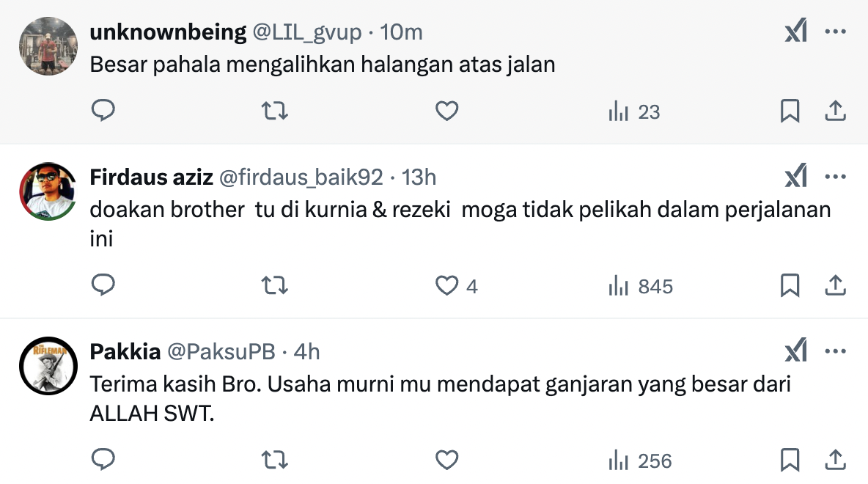Open more options for unknownbeing's tweet
The image size is (868, 484).
(836, 32)
